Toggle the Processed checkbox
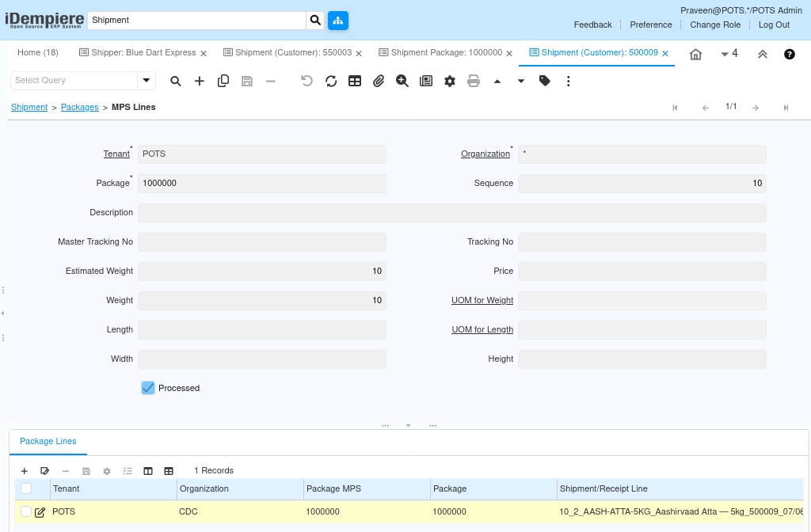811x532 pixels. pyautogui.click(x=148, y=388)
